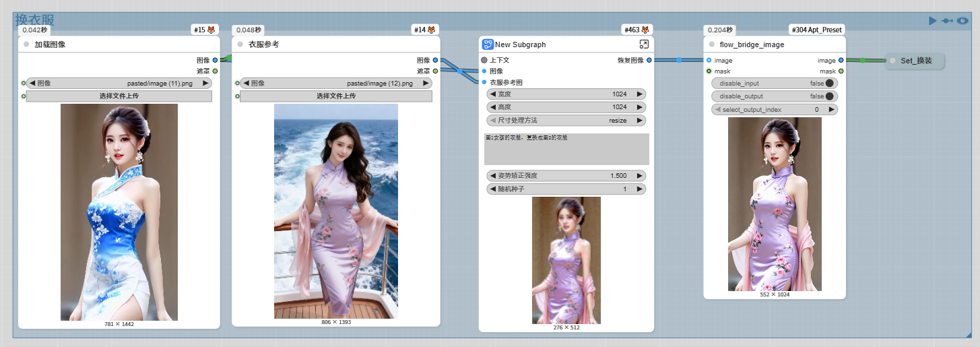Open the 尺寸处理方法 resize dropdown
This screenshot has height=347, width=980.
566,121
